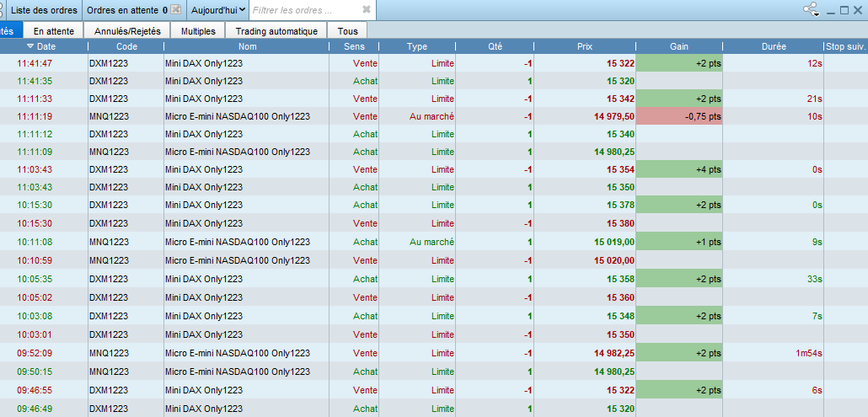Viewport: 868px width, 417px height.
Task: Cancel all pending orders icon
Action: pos(175,9)
